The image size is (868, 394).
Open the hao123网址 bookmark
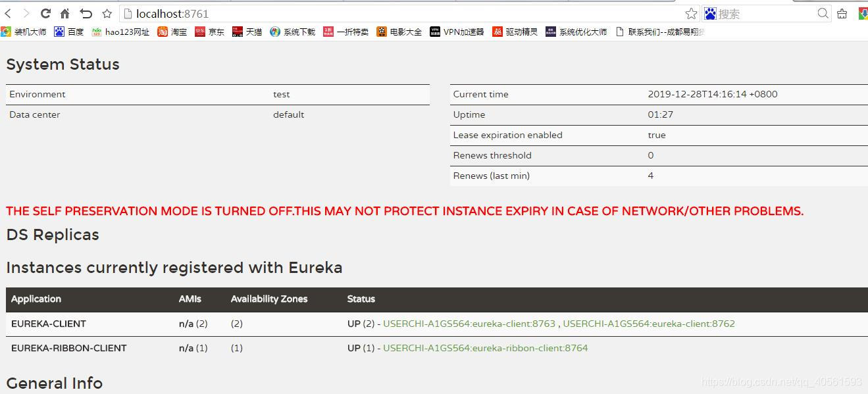point(120,32)
